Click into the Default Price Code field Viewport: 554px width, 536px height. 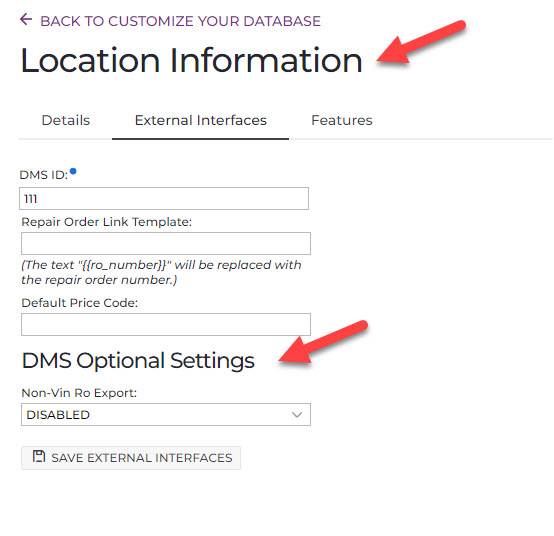tap(166, 324)
